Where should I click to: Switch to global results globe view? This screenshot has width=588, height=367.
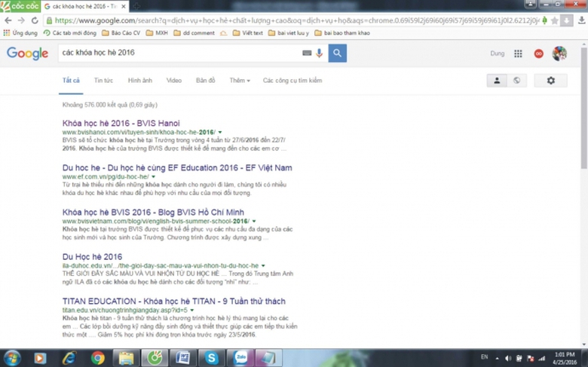point(516,81)
